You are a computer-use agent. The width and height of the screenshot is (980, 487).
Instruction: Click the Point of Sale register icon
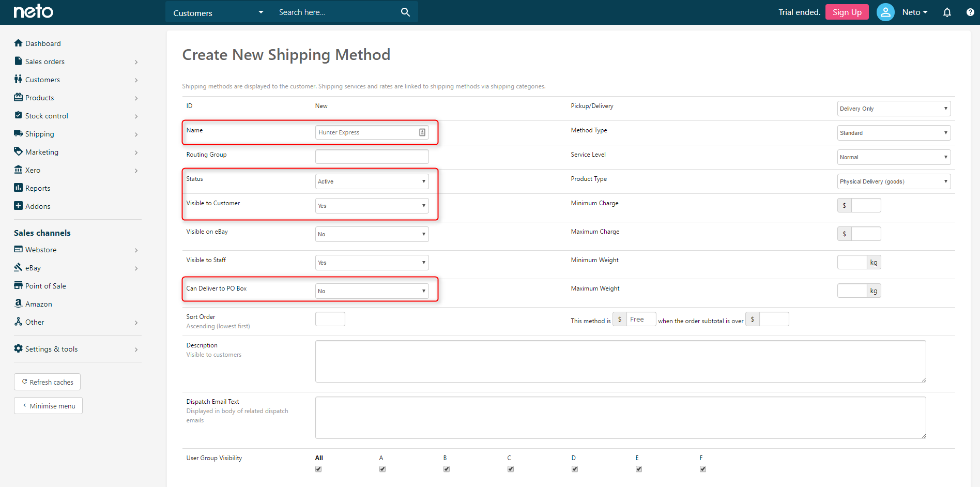tap(19, 285)
